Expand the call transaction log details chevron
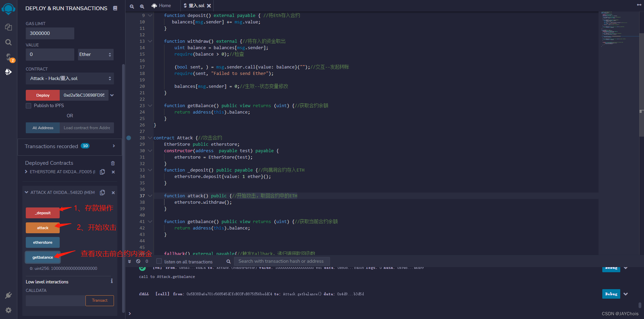This screenshot has height=319, width=644. click(626, 294)
